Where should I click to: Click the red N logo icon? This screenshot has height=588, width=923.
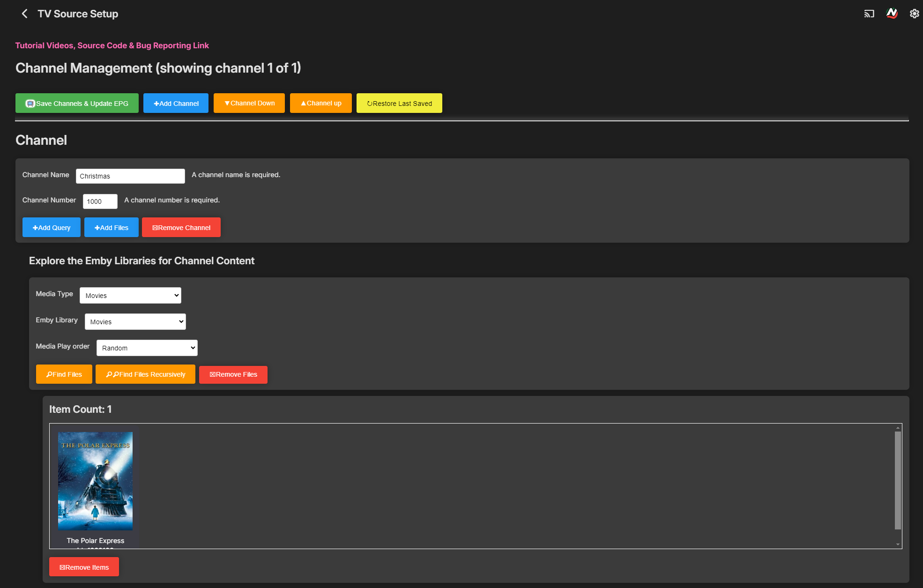click(892, 14)
